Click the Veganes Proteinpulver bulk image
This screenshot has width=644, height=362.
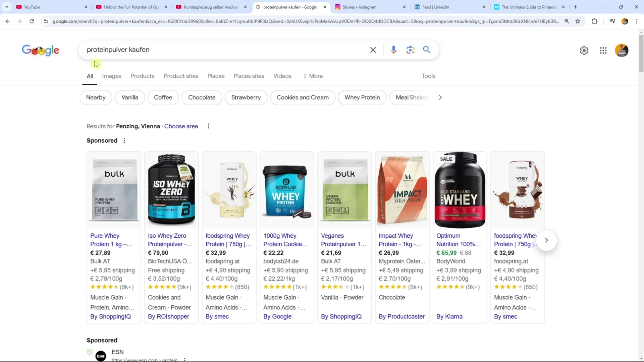click(344, 190)
